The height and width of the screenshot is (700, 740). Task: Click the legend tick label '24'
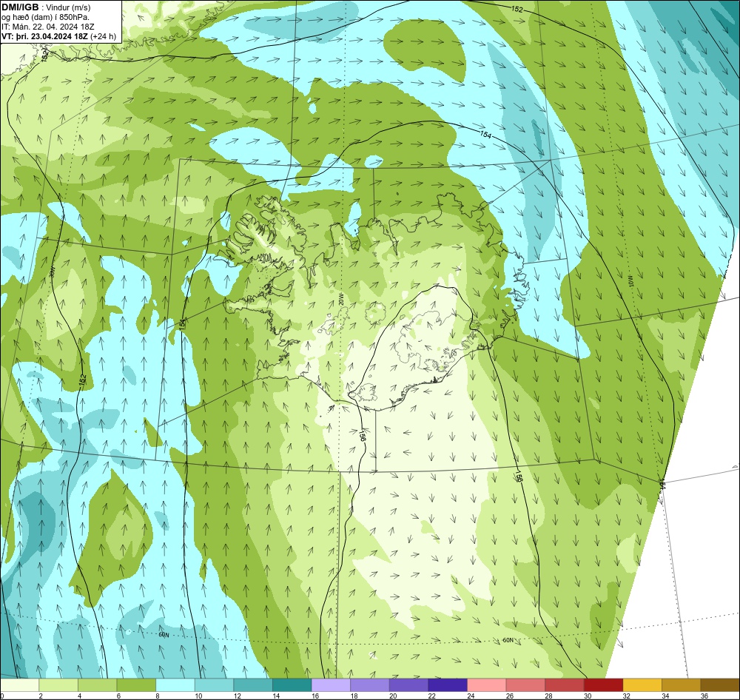[471, 696]
